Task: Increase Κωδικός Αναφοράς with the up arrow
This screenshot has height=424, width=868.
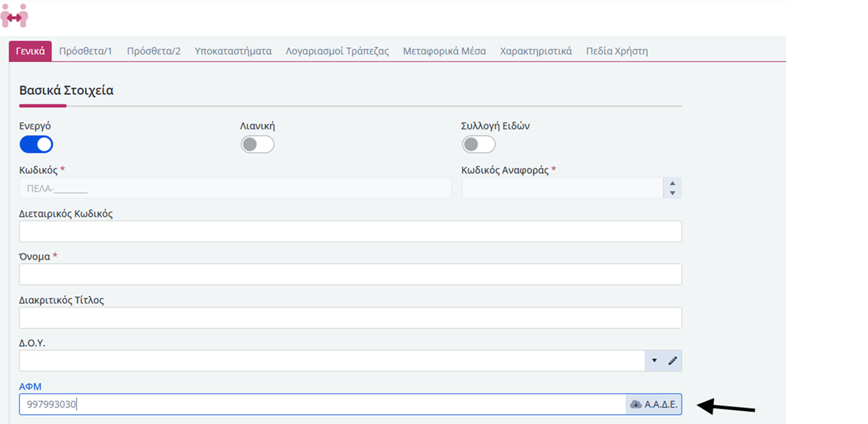Action: point(672,183)
